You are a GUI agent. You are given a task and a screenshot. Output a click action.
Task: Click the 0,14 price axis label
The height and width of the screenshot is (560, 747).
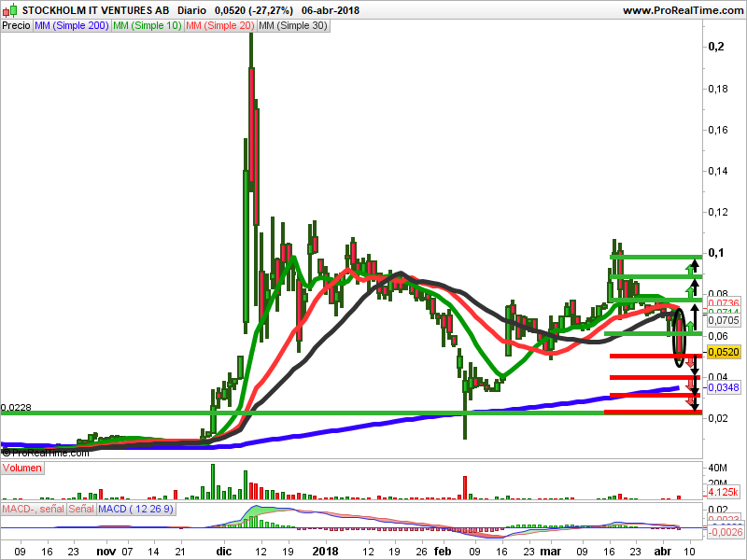718,171
